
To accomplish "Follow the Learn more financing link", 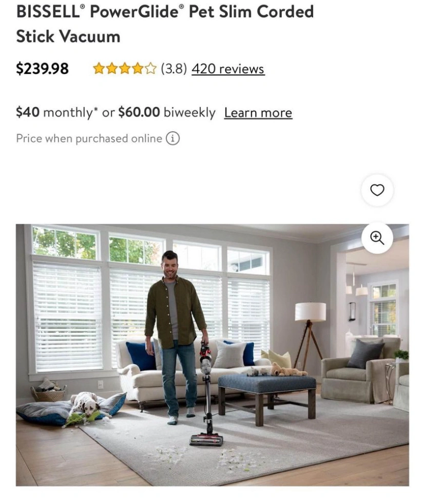I will (x=258, y=113).
